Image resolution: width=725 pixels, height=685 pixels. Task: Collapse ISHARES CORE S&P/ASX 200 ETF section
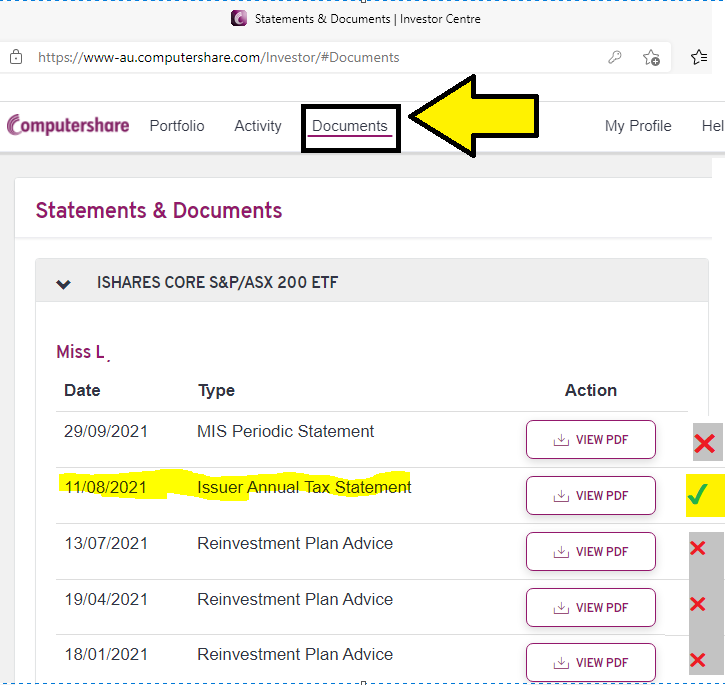pyautogui.click(x=63, y=284)
